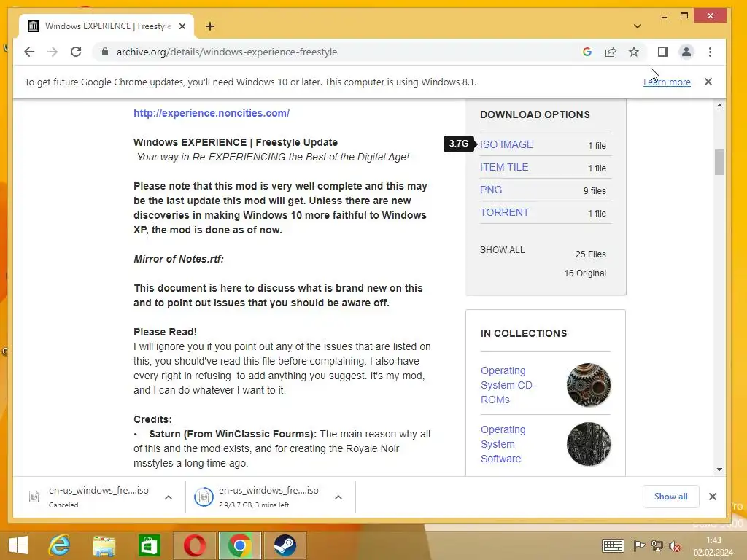Open experience.noncities.com link
This screenshot has width=747, height=560.
click(x=212, y=113)
